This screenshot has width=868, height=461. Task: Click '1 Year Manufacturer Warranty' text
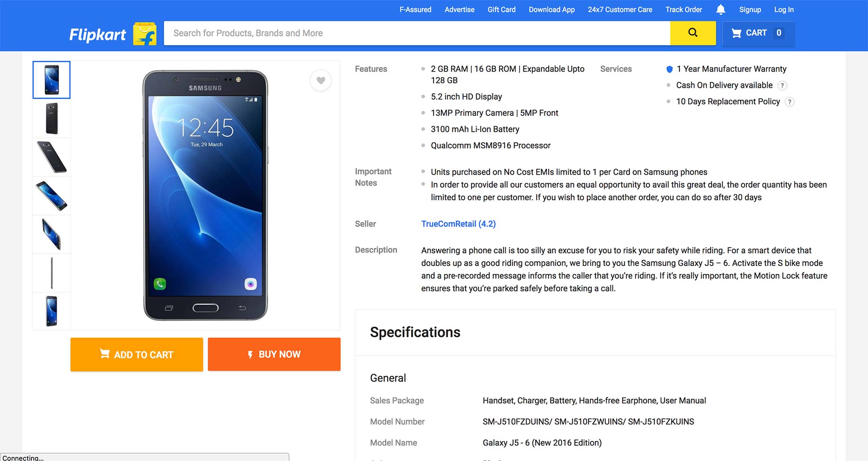tap(731, 69)
